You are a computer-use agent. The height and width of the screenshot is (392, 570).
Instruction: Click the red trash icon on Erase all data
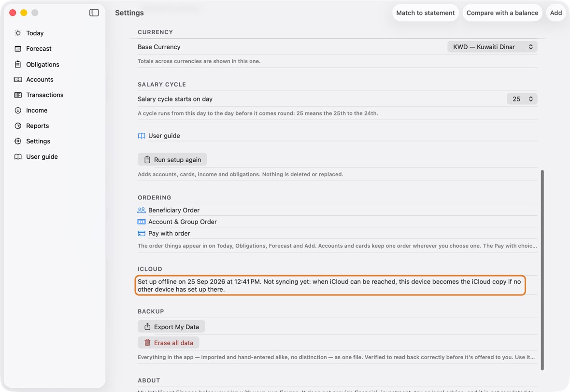pyautogui.click(x=147, y=343)
